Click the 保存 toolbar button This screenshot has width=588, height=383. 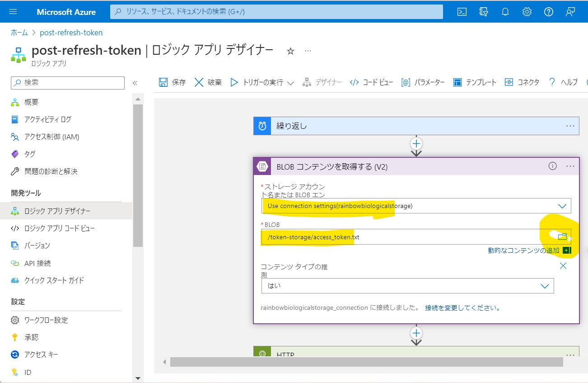click(x=173, y=82)
